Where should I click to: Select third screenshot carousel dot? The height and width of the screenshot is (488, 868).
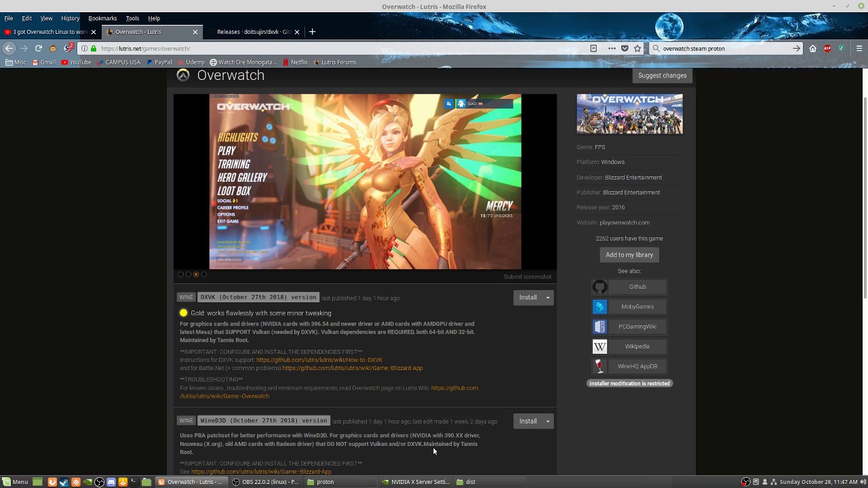pyautogui.click(x=196, y=274)
